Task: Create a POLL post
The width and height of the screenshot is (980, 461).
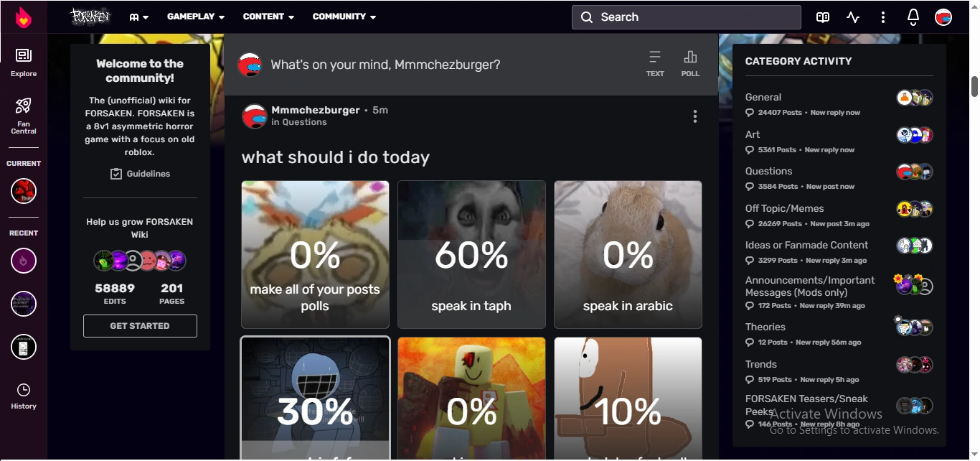Action: click(x=690, y=63)
